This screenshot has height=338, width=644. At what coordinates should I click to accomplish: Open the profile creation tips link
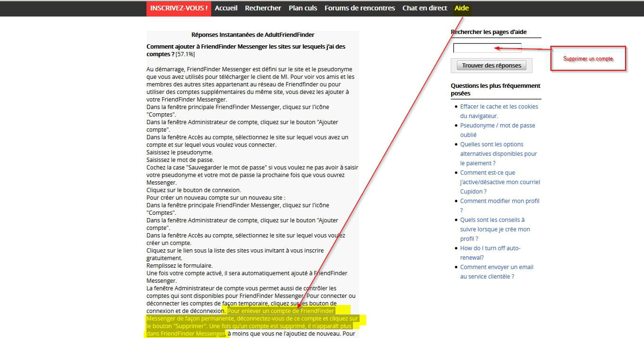click(x=495, y=229)
